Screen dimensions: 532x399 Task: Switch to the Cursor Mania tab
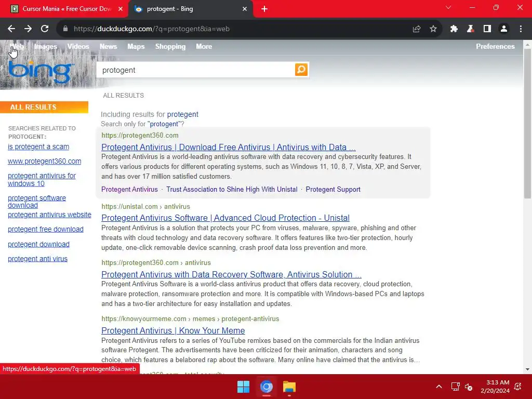[66, 9]
